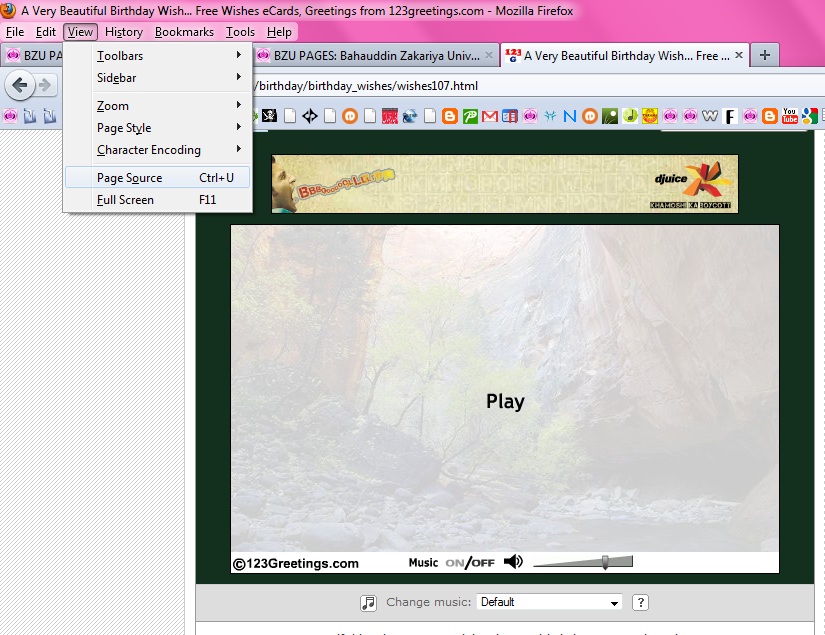Click the music volume slider handle

click(604, 562)
